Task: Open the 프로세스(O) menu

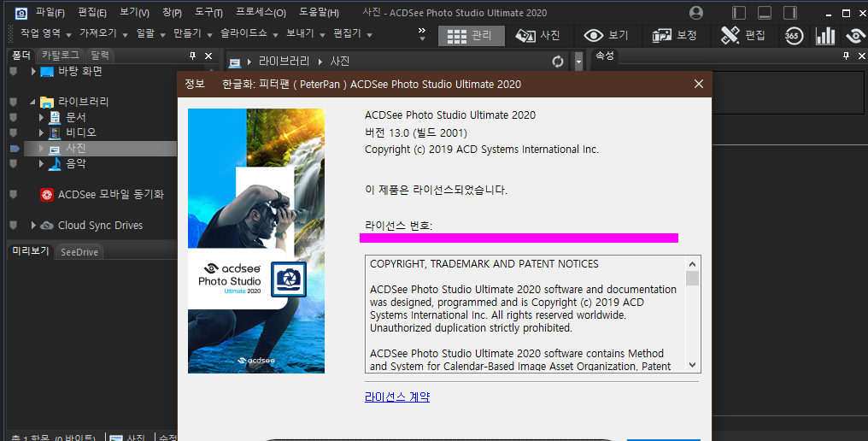Action: 261,12
